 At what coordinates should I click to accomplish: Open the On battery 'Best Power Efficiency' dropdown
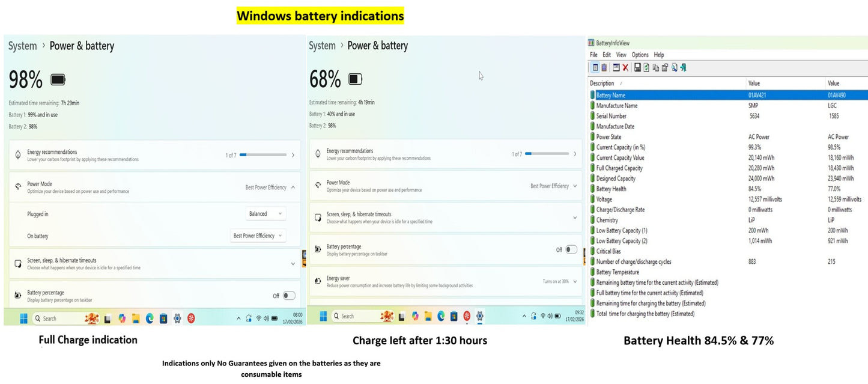click(258, 236)
